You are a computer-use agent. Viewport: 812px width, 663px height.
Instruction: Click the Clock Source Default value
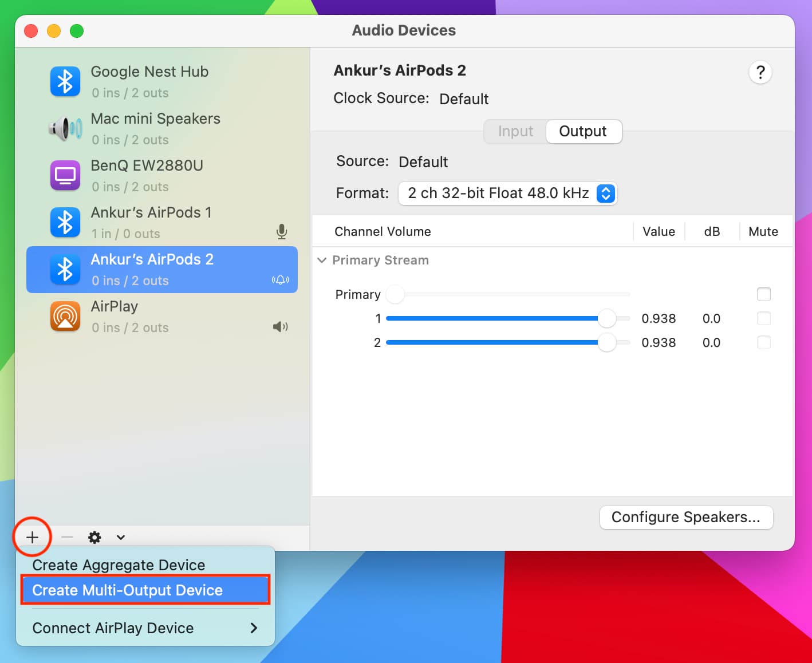pos(464,99)
